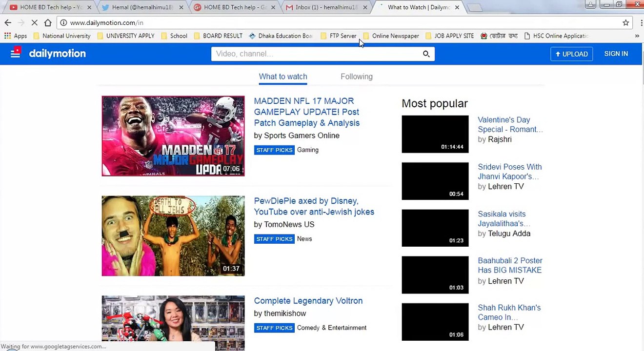
Task: Open Sasikala visits Jayalalithaa video thumbnail
Action: pos(435,228)
